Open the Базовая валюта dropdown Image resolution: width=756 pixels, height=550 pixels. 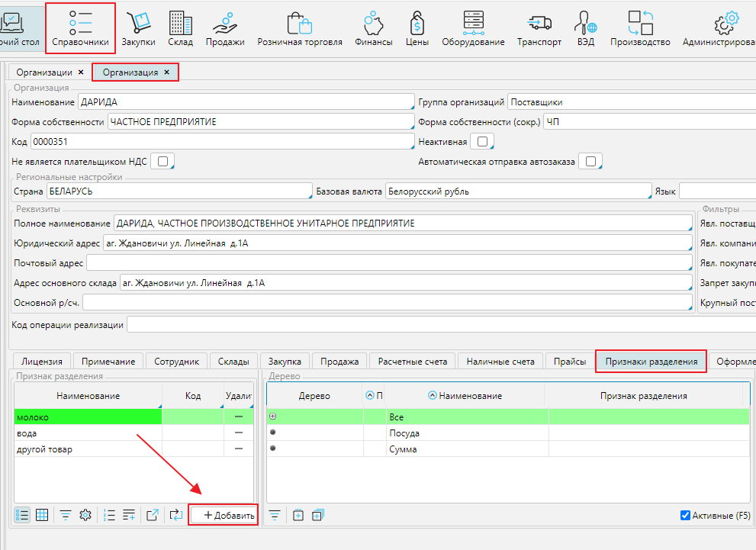click(x=516, y=191)
